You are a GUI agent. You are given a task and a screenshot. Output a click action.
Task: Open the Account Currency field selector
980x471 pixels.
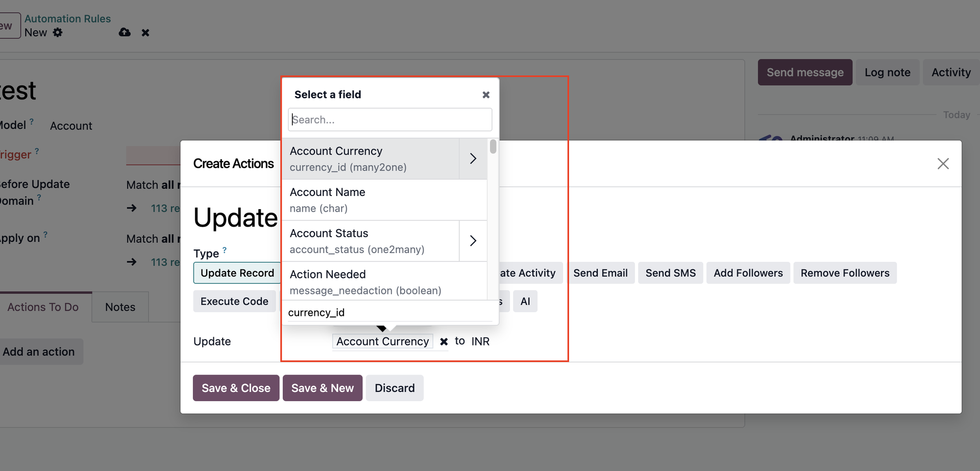383,341
